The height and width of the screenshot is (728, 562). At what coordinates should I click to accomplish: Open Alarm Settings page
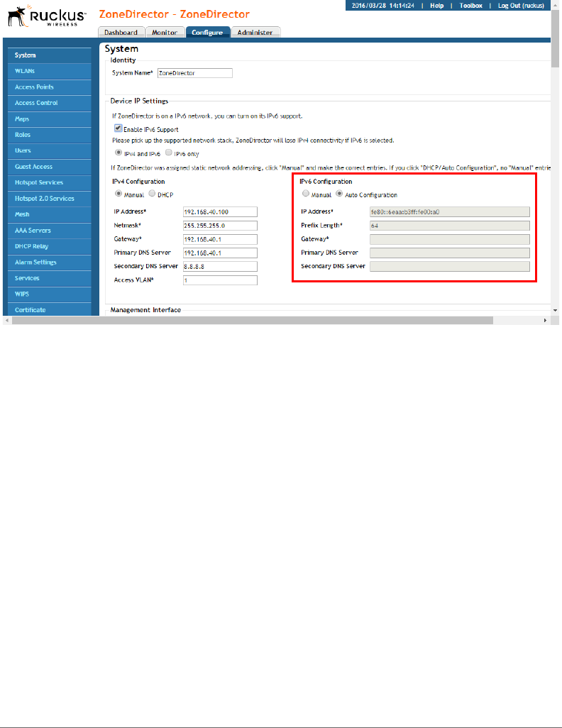click(x=49, y=263)
